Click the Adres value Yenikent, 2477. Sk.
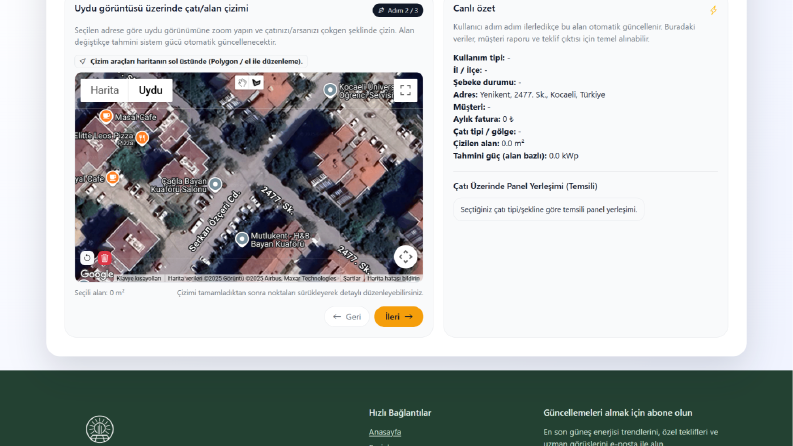 [x=542, y=95]
